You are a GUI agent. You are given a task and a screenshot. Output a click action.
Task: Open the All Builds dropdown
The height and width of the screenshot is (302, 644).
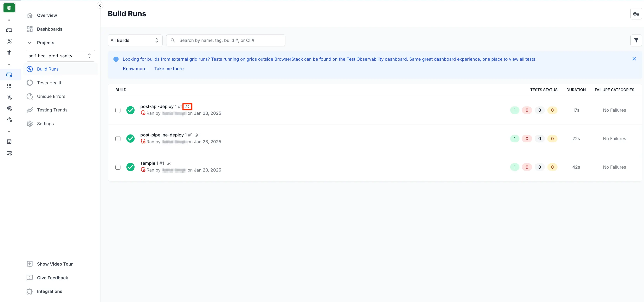[x=135, y=40]
